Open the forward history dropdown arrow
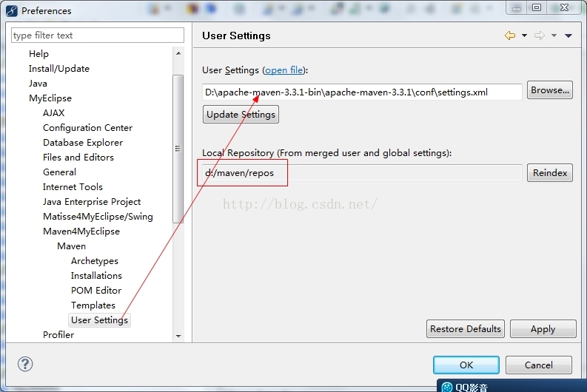 point(554,36)
